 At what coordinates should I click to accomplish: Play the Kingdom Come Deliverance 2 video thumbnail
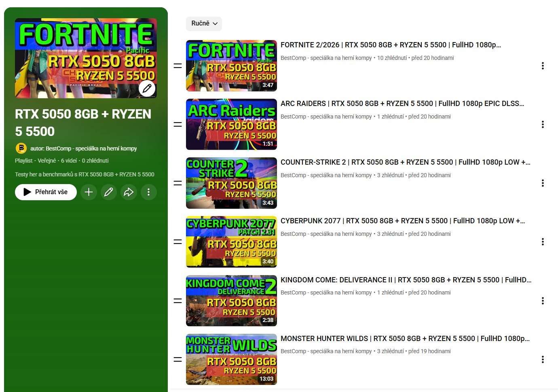coord(231,301)
